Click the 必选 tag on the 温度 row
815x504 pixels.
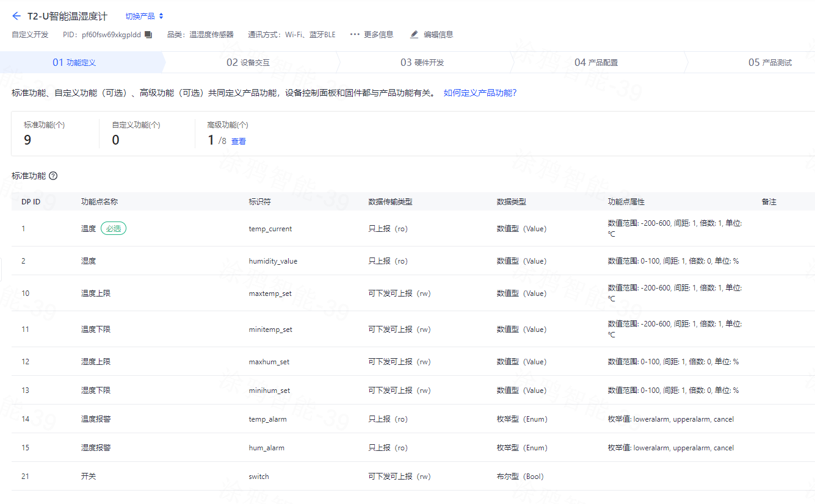tap(114, 229)
